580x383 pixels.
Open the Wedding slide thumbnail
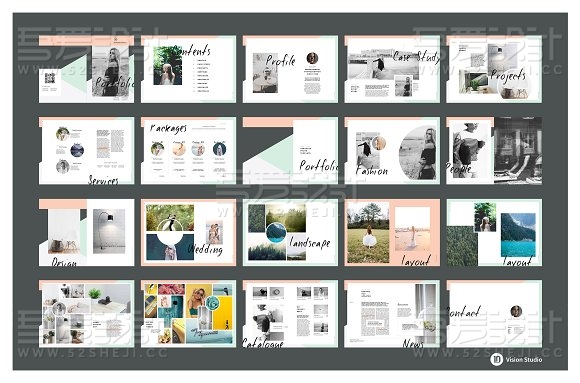[x=188, y=232]
